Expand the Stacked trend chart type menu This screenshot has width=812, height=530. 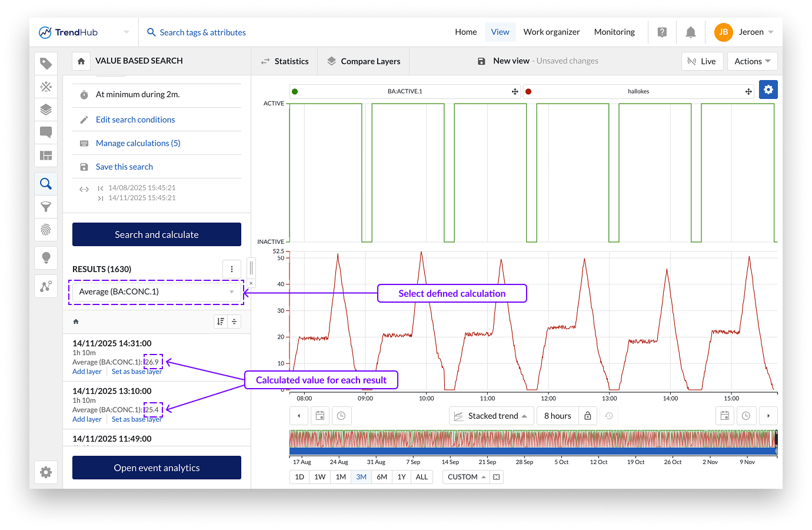[x=491, y=416]
